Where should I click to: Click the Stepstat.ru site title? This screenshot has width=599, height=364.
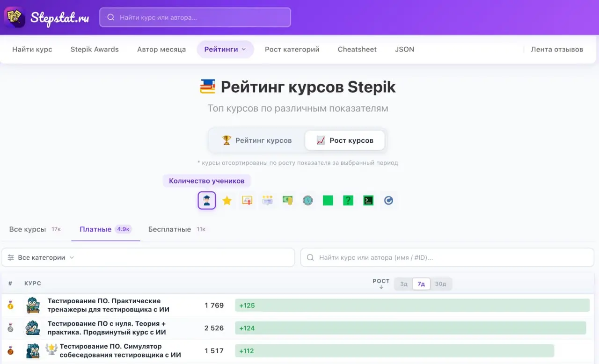59,18
